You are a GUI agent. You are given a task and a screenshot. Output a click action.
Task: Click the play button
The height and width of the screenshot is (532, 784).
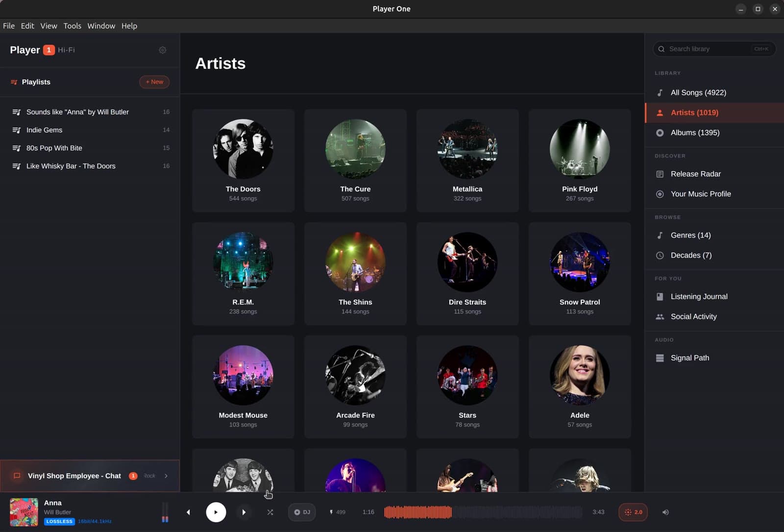pos(216,512)
